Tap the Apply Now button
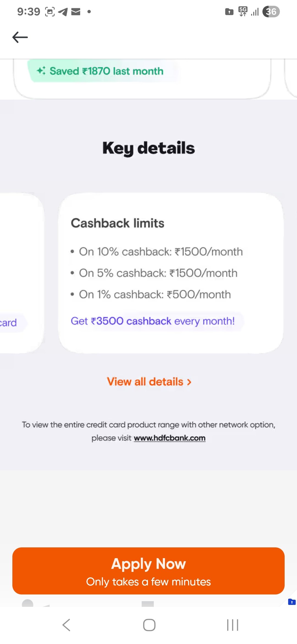297x644 pixels. pos(148,571)
